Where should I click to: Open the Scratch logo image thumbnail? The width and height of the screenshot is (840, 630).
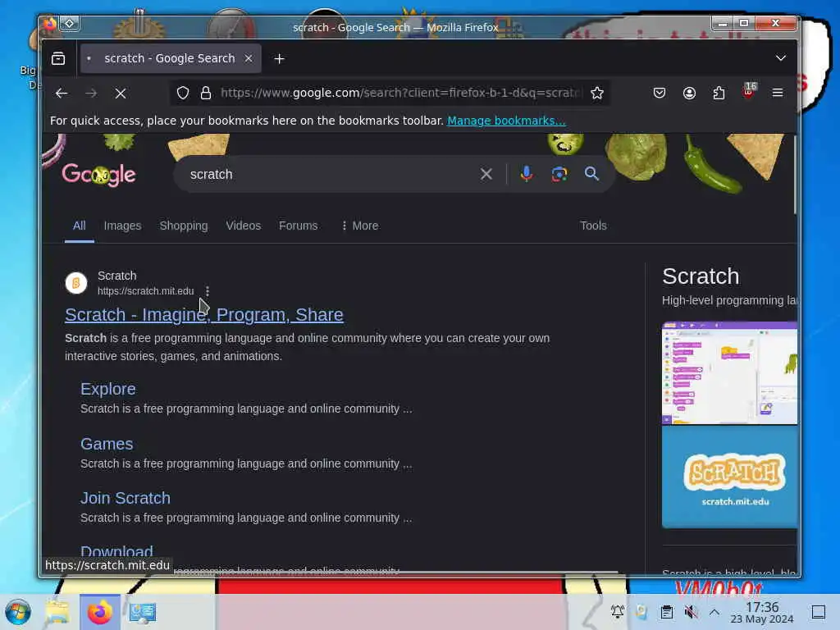(x=729, y=477)
